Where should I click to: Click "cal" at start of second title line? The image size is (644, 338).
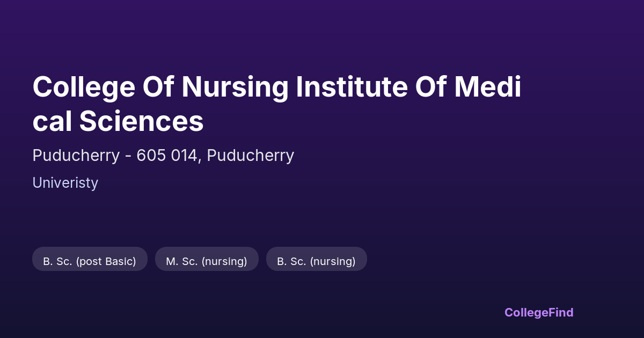click(52, 121)
